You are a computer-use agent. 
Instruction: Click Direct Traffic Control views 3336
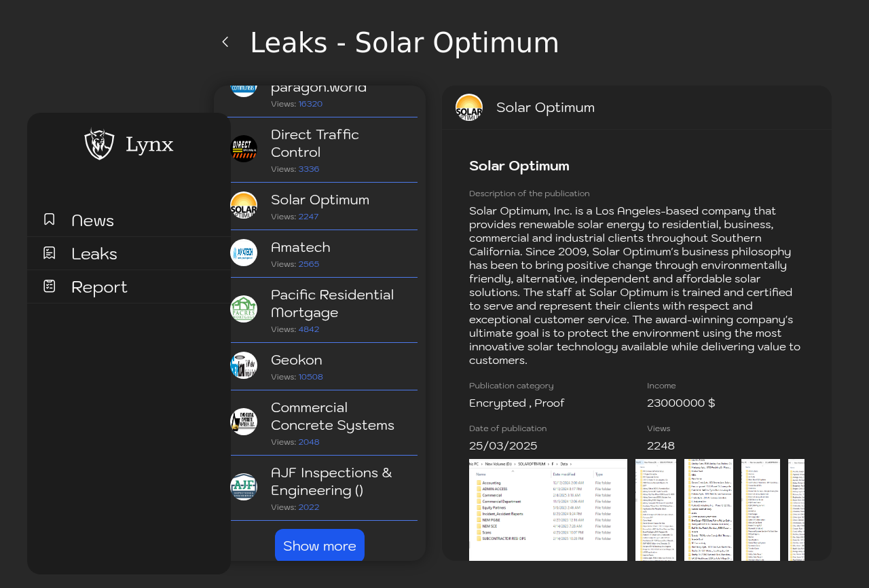309,169
